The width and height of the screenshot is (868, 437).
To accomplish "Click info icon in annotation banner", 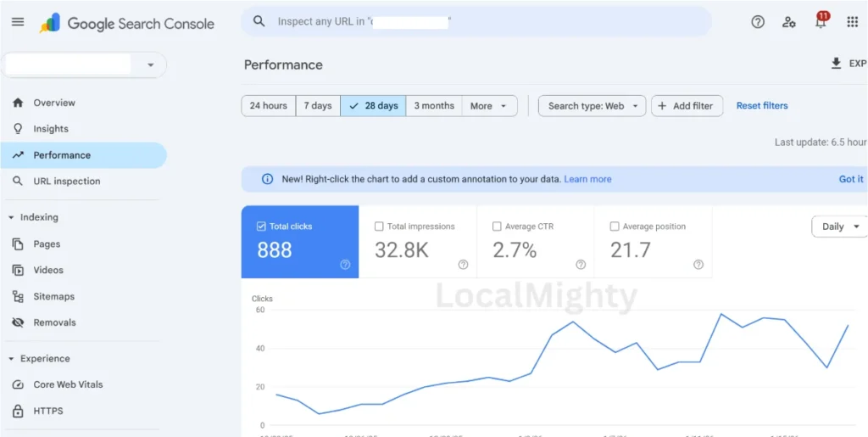I will click(x=267, y=179).
